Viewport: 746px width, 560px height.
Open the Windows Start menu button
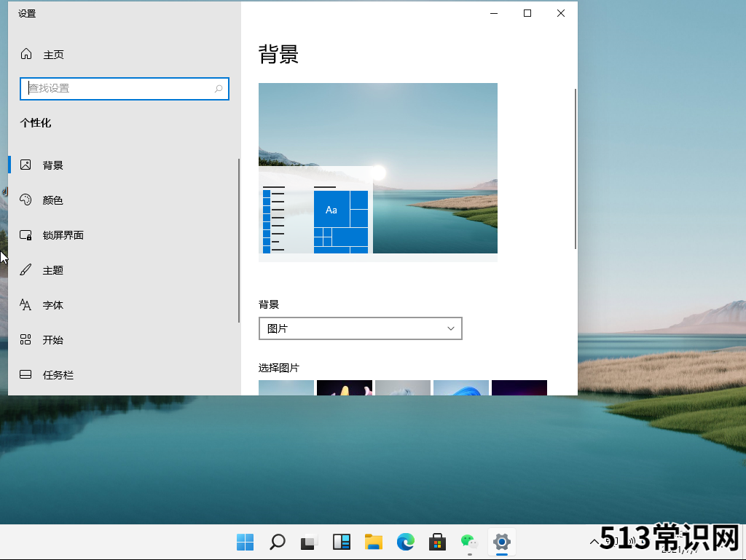[246, 542]
